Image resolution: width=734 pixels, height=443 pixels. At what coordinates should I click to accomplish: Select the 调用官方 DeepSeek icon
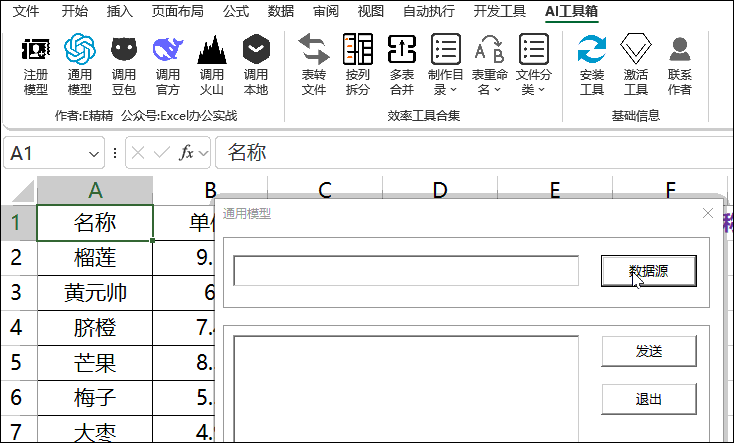click(167, 65)
